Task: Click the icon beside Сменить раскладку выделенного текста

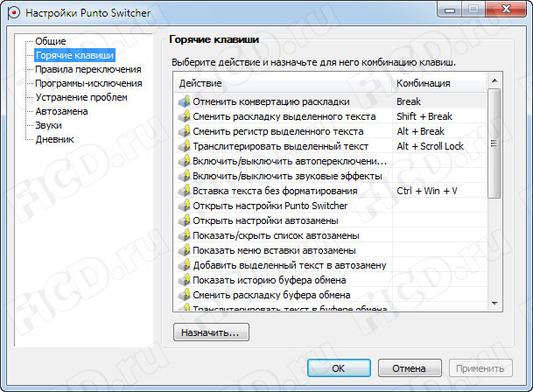Action: (x=184, y=116)
